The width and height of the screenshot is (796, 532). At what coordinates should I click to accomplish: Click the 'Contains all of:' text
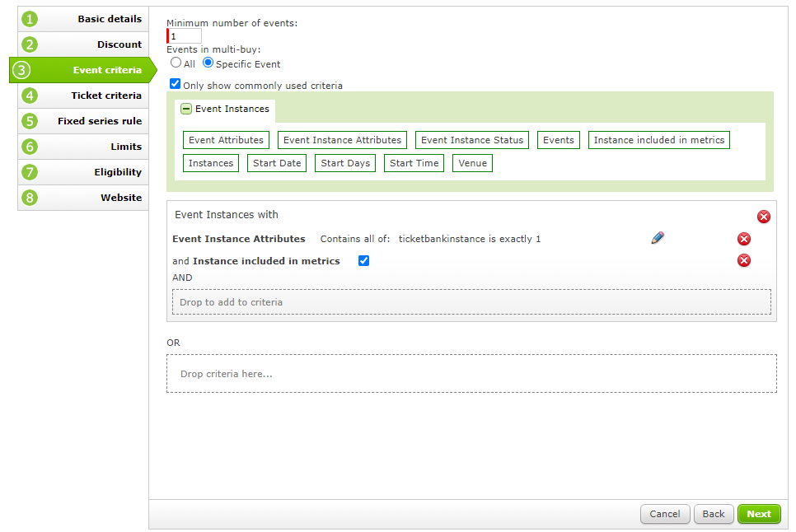[x=355, y=239]
